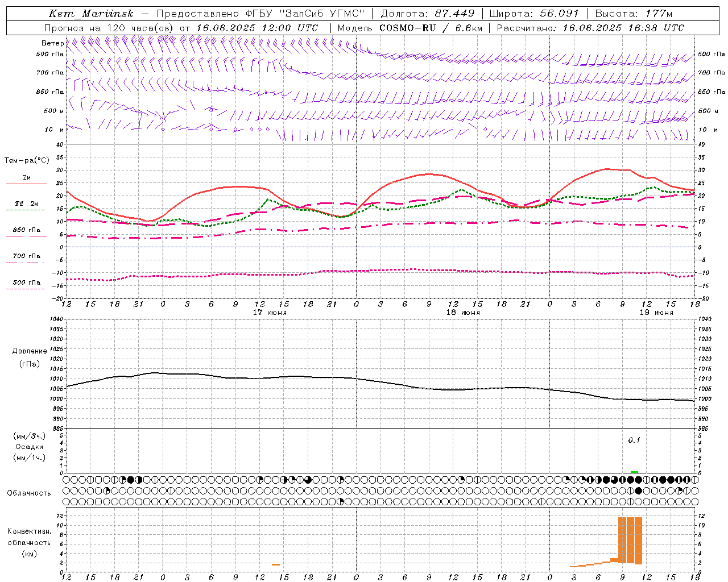Click the 'Давление' pressure panel label

point(30,351)
